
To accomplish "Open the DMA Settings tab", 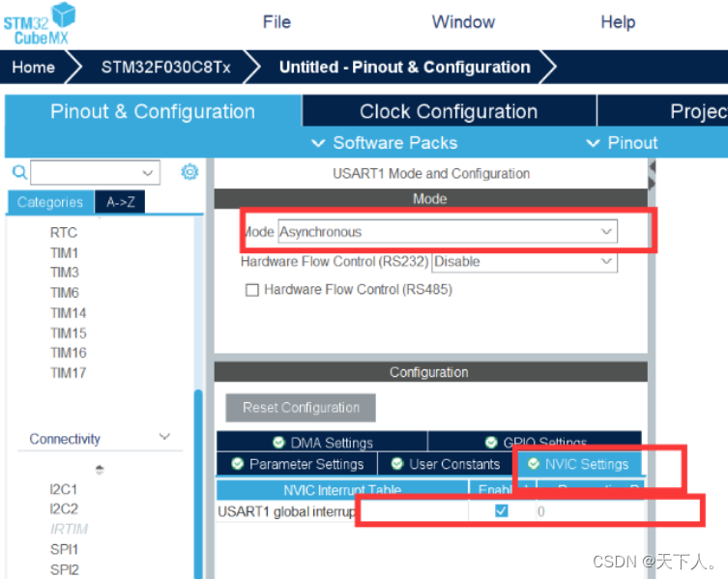I will tap(322, 442).
